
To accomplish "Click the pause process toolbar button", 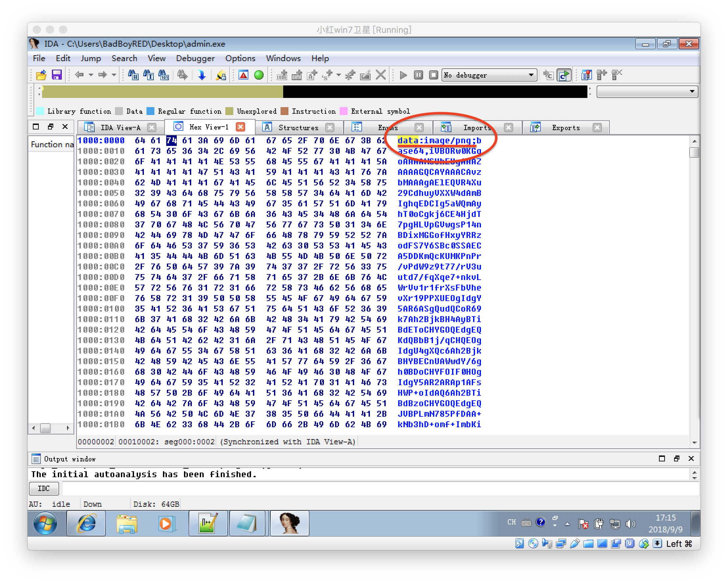I will point(418,75).
